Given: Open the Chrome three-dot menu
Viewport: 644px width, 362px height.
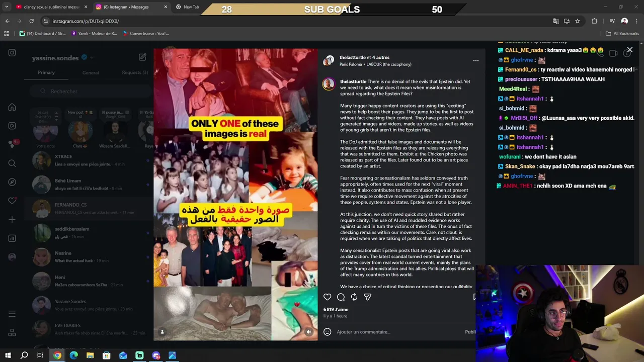Looking at the screenshot, I should (x=636, y=21).
